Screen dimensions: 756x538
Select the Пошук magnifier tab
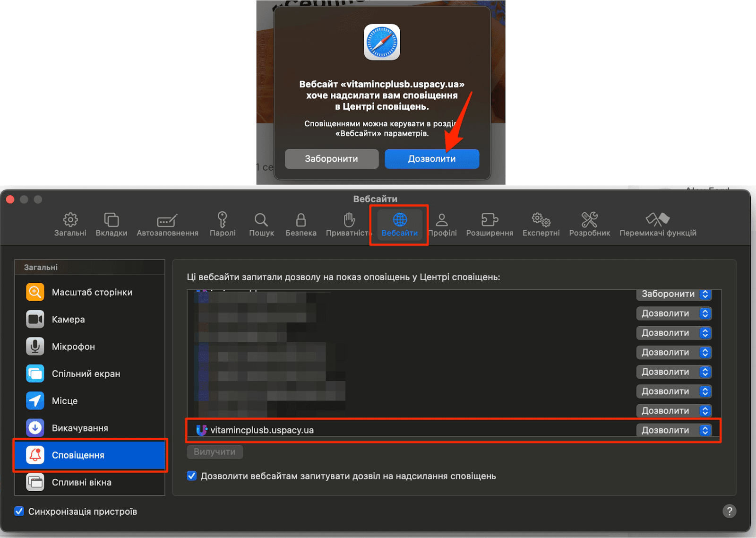click(x=261, y=224)
